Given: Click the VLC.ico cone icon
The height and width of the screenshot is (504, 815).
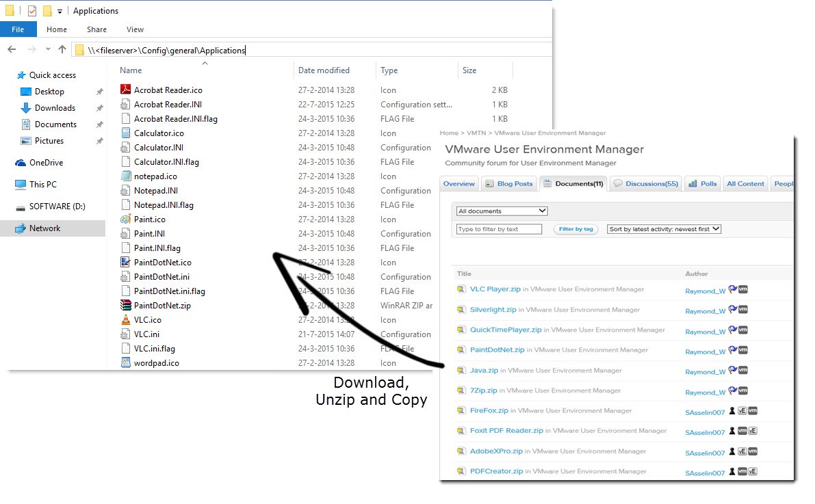Looking at the screenshot, I should pos(125,320).
